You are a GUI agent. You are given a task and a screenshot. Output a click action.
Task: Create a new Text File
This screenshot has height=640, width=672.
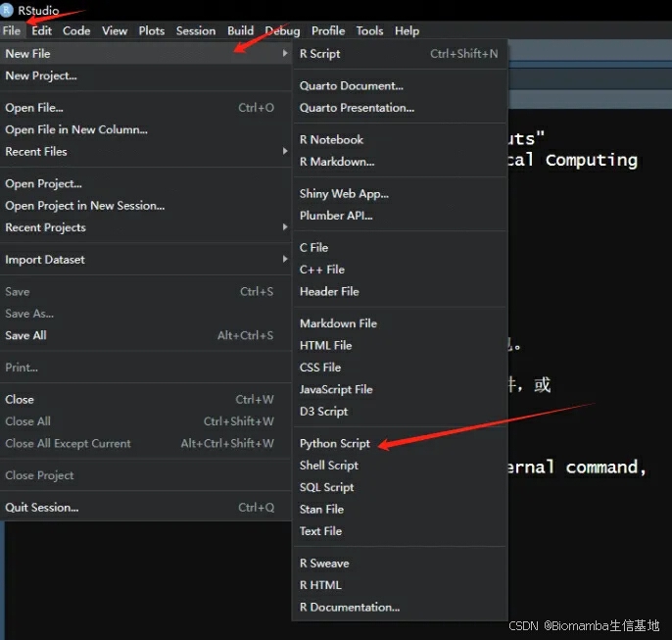(400, 531)
